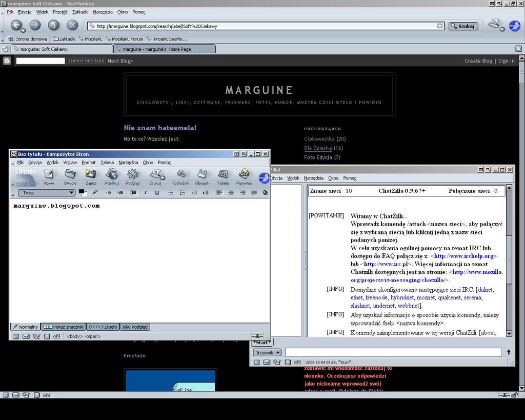
Task: Select the *Start* tab in ChatZilla
Action: 262,342
